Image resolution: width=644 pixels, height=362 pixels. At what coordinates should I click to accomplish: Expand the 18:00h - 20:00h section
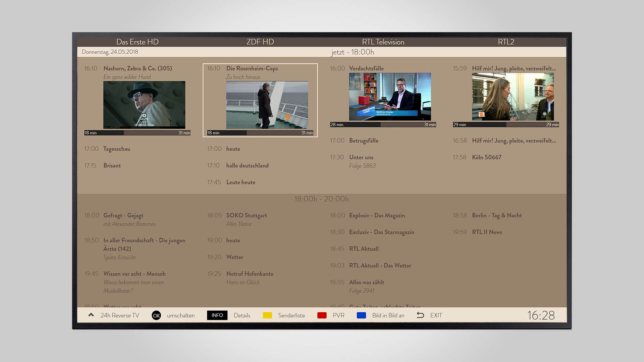(x=321, y=199)
